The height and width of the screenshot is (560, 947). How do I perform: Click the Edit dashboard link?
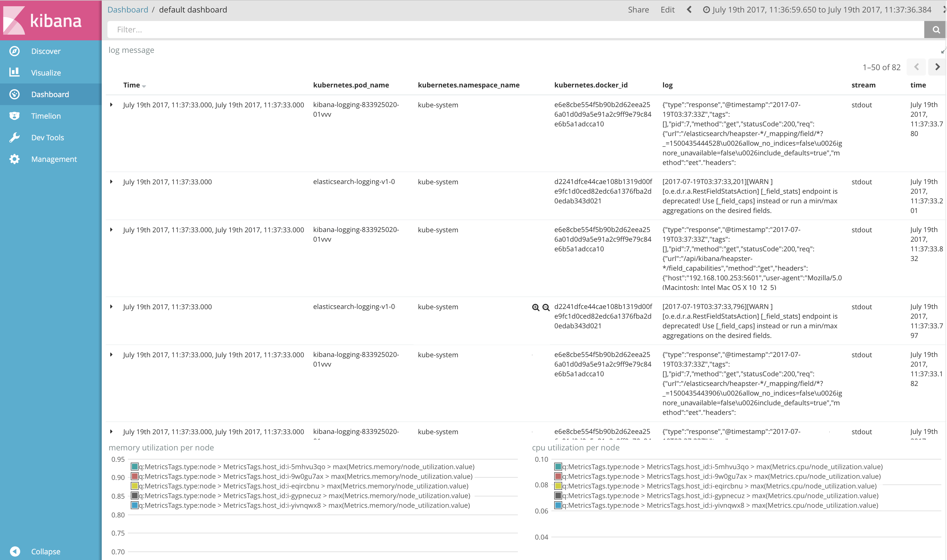(667, 10)
